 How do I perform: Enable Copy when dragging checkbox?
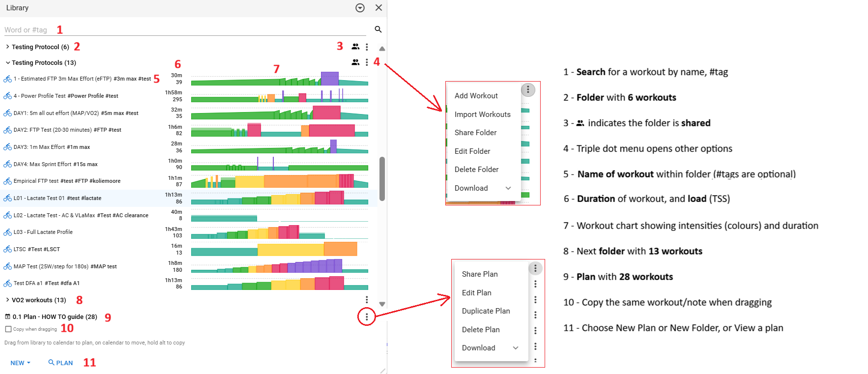tap(8, 329)
